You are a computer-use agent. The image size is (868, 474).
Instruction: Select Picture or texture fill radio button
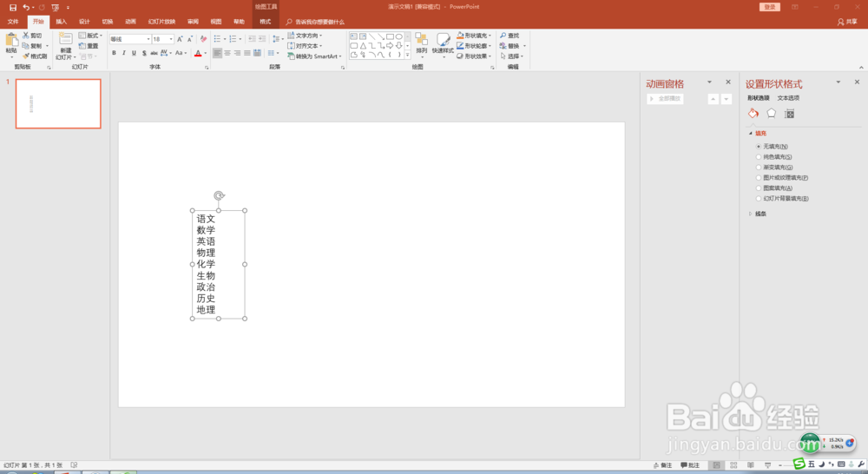pos(759,178)
